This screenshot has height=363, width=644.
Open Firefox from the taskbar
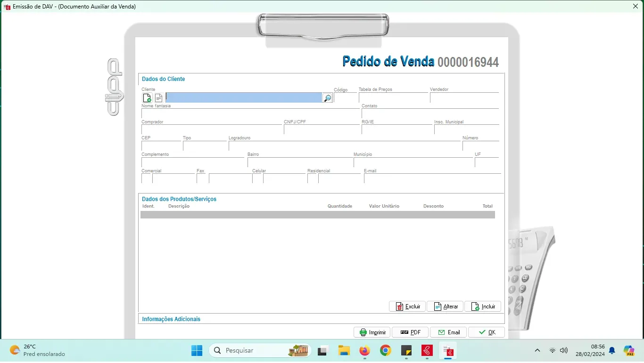pos(364,351)
